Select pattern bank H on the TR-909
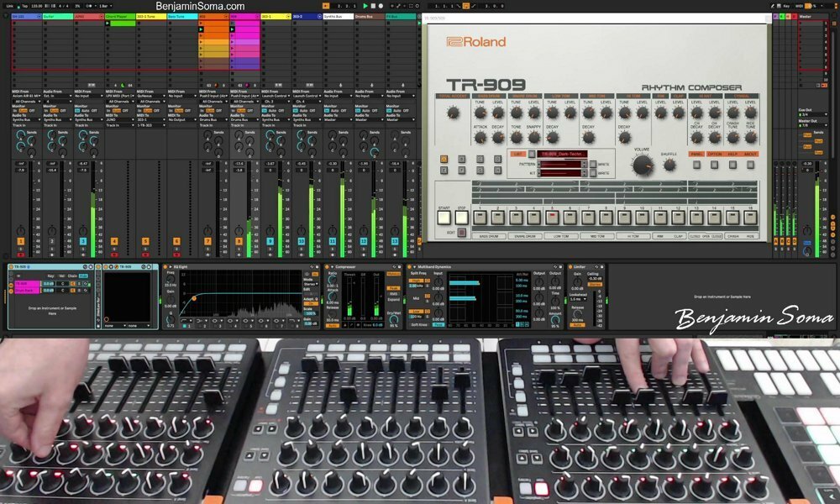This screenshot has height=504, width=840. tap(497, 171)
